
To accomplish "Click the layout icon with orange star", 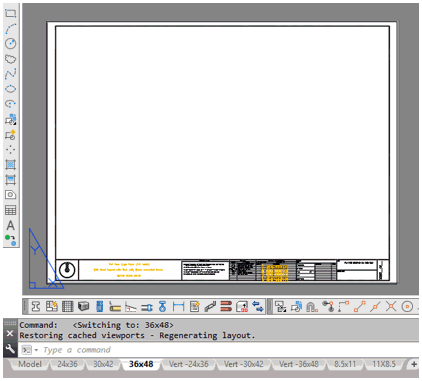I will pos(52,306).
